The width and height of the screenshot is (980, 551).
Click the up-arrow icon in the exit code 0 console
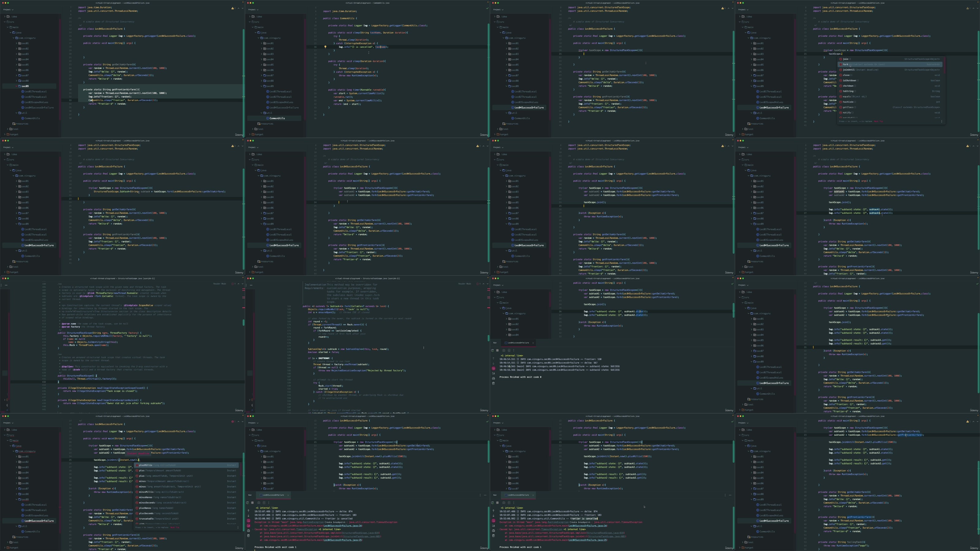click(x=493, y=358)
